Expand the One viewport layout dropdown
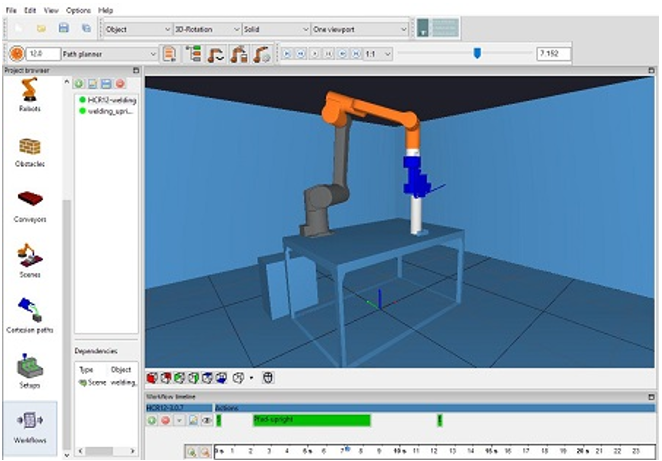Viewport: 662px width, 461px height. coord(358,30)
